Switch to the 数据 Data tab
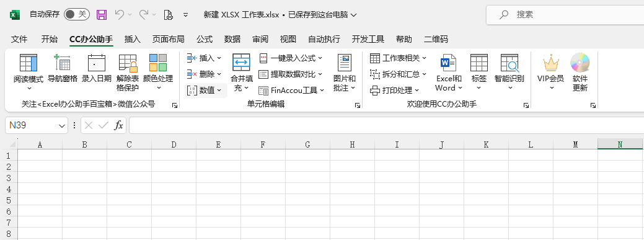Image resolution: width=644 pixels, height=240 pixels. (x=232, y=39)
